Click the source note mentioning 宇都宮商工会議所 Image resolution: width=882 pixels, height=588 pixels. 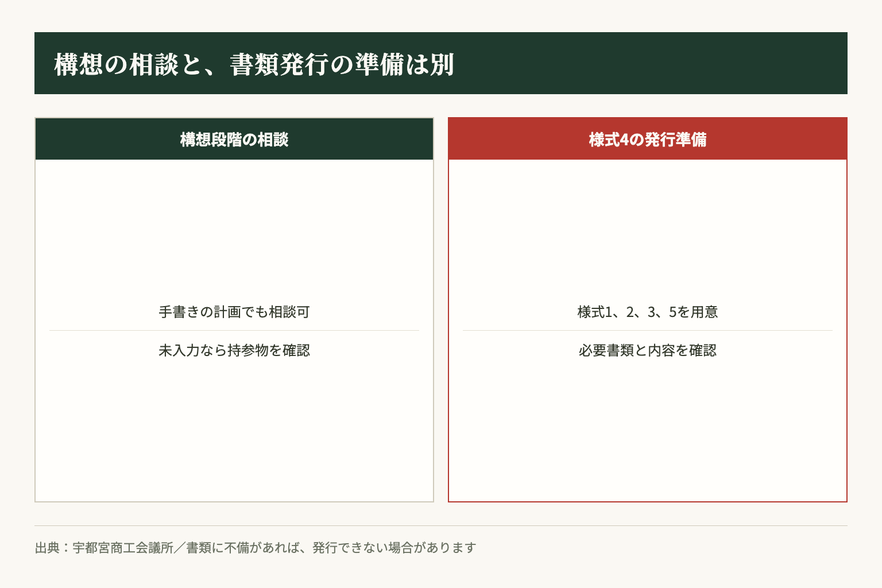256,548
